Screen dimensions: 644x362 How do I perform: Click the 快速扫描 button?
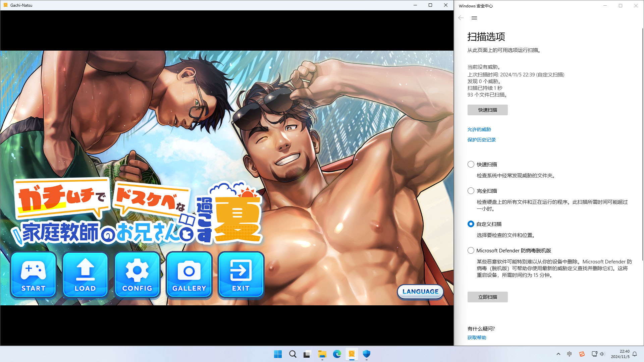487,110
